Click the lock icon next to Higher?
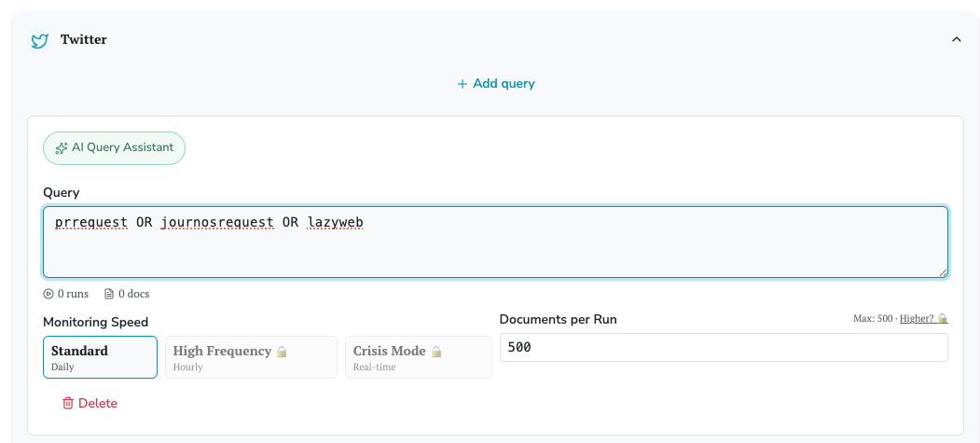The height and width of the screenshot is (443, 980). [x=943, y=319]
